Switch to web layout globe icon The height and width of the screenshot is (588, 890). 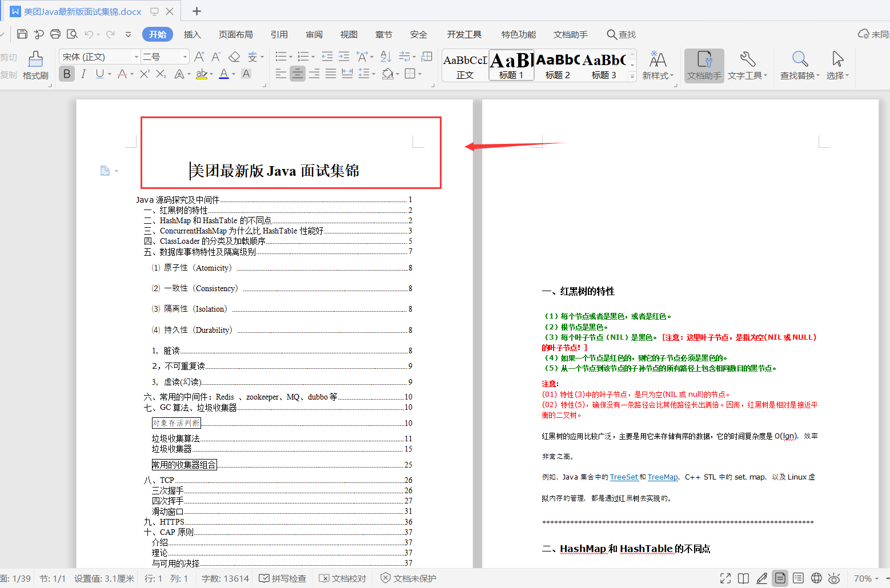click(816, 578)
